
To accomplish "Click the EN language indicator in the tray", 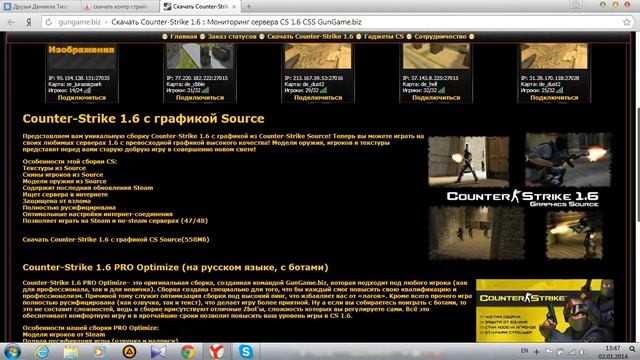I will (x=524, y=351).
